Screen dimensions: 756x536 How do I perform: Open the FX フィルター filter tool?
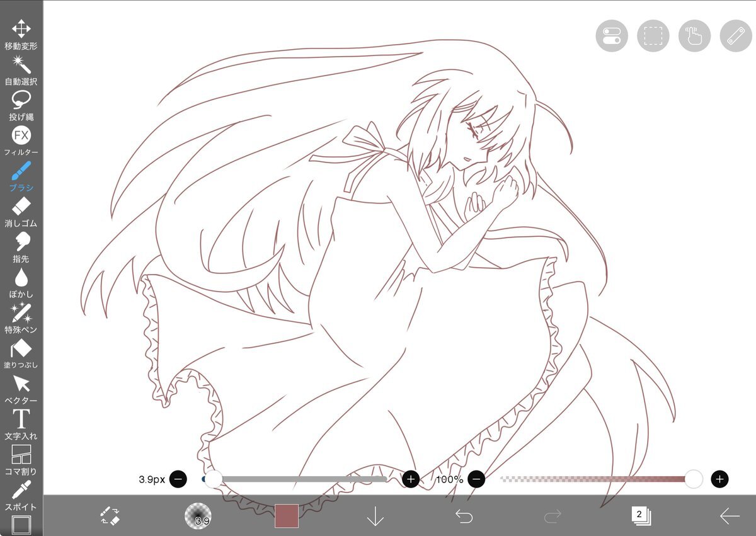click(x=21, y=141)
